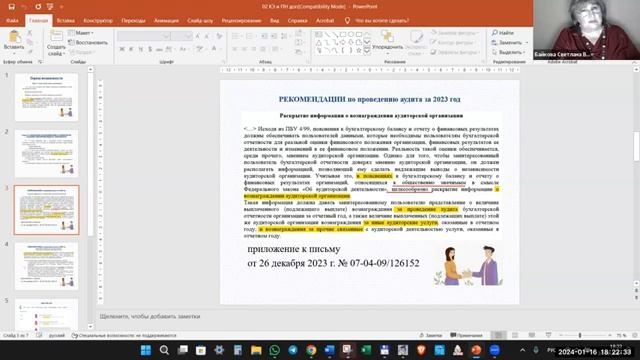This screenshot has height=360, width=640.
Task: Toggle text shadow (S) formatting
Action: coord(150,49)
